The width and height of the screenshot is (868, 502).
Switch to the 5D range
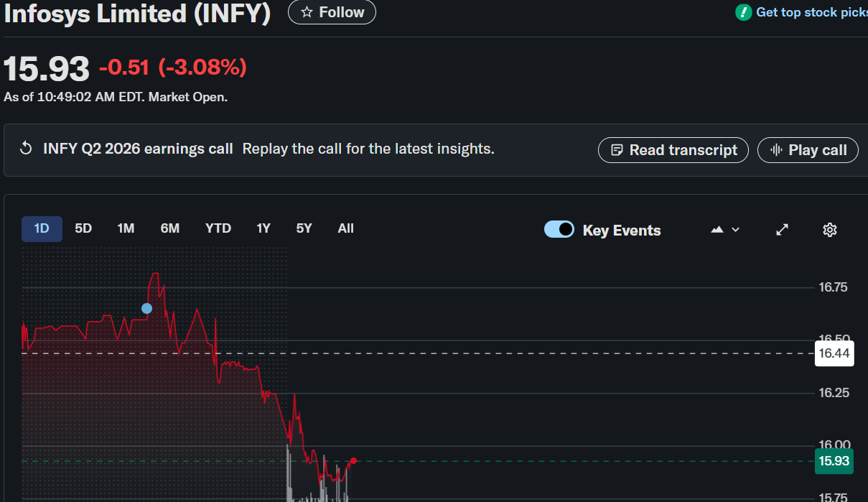[83, 228]
